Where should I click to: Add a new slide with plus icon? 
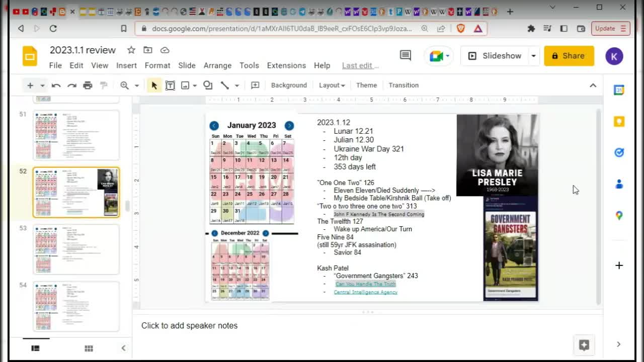pyautogui.click(x=30, y=85)
